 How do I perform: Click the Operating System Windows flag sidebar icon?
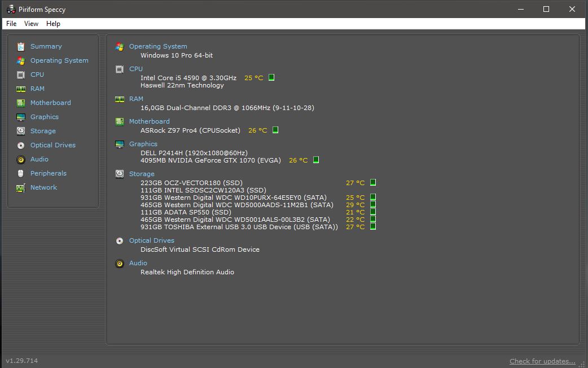click(21, 61)
